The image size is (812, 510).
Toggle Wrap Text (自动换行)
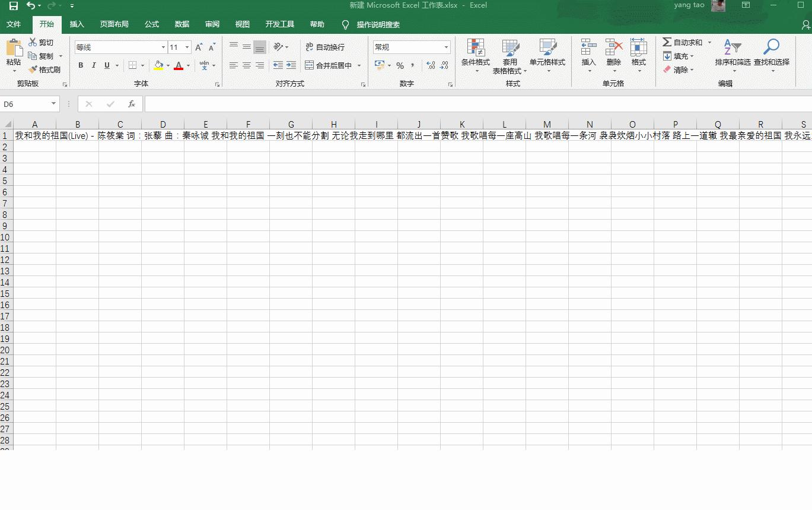[325, 47]
